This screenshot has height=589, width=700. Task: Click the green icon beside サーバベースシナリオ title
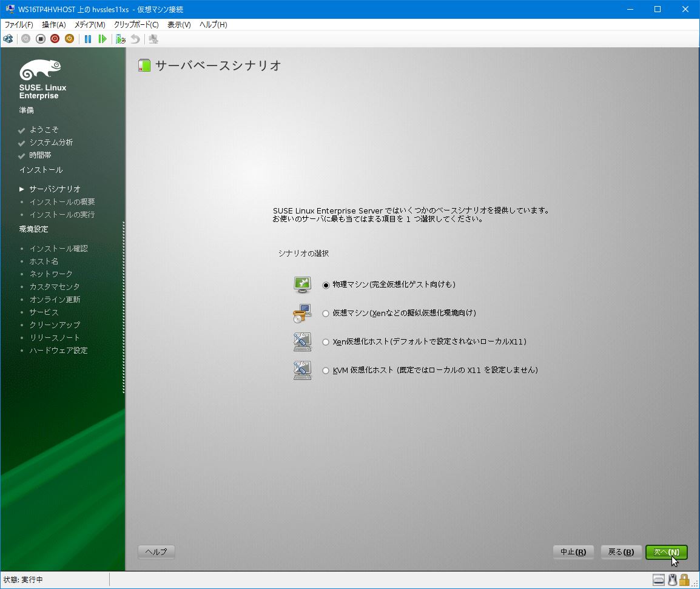pyautogui.click(x=144, y=66)
